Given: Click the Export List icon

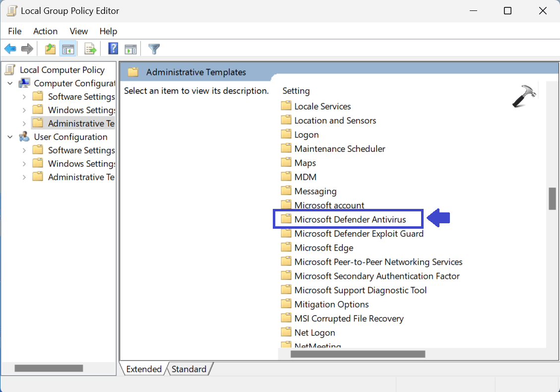Looking at the screenshot, I should tap(90, 48).
